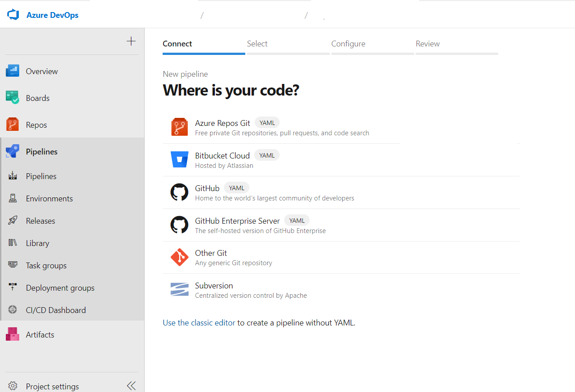
Task: Click the Azure Repos Git icon
Action: click(x=179, y=127)
